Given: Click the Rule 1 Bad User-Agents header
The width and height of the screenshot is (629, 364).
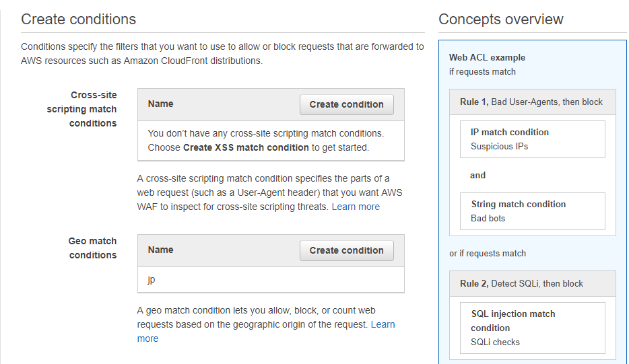Looking at the screenshot, I should 531,102.
